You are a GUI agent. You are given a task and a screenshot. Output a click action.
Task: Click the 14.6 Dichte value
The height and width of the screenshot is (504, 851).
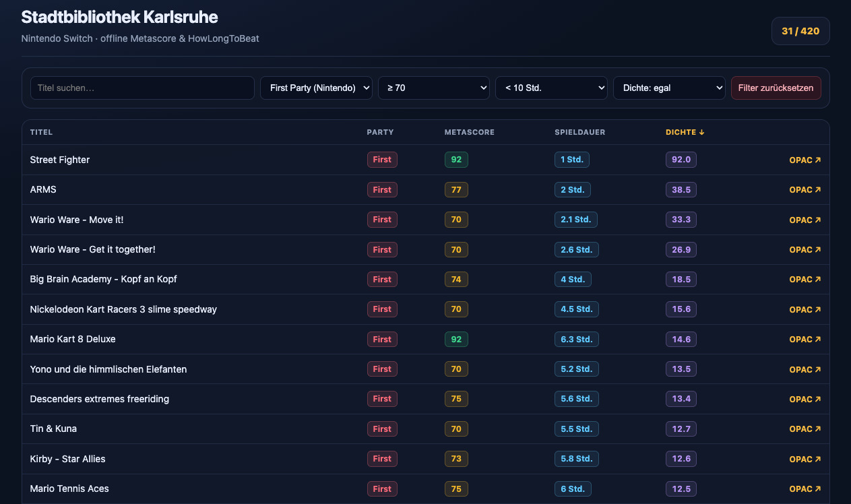point(681,339)
